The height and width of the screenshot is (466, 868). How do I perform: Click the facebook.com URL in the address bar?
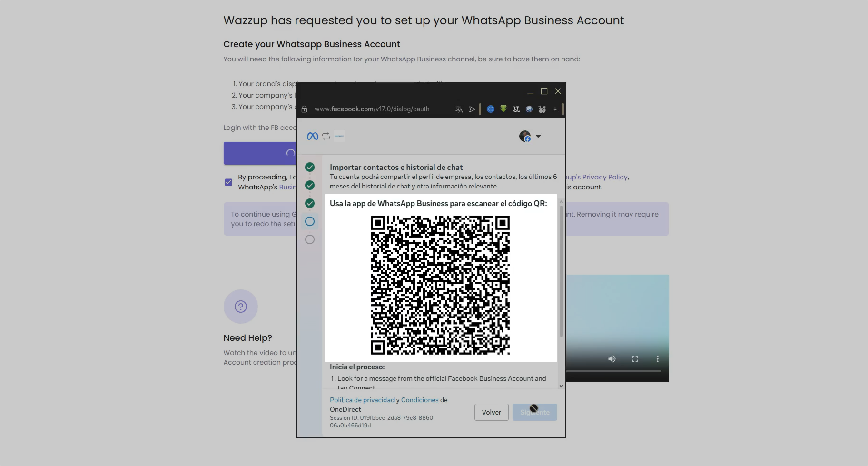pyautogui.click(x=372, y=109)
